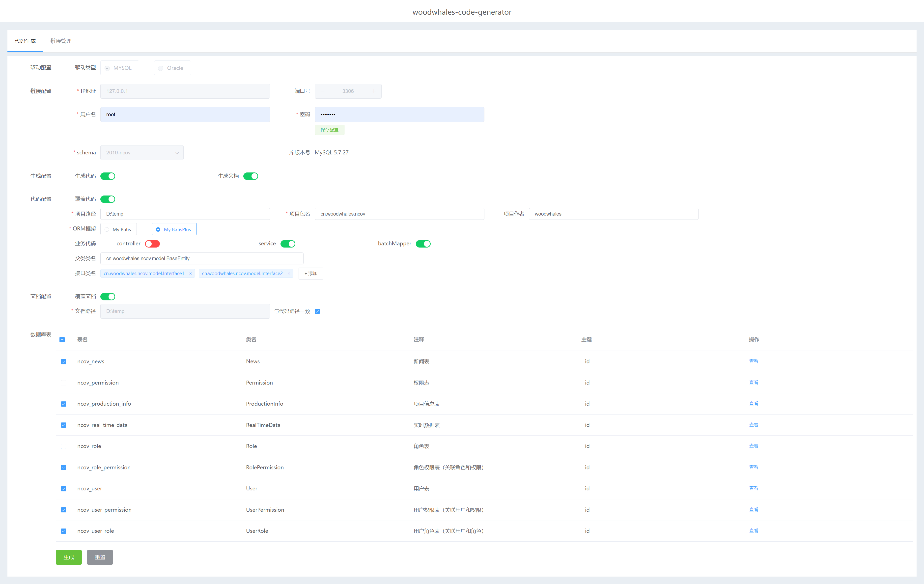This screenshot has height=584, width=924.
Task: Click the + 添加 interface button
Action: (310, 274)
